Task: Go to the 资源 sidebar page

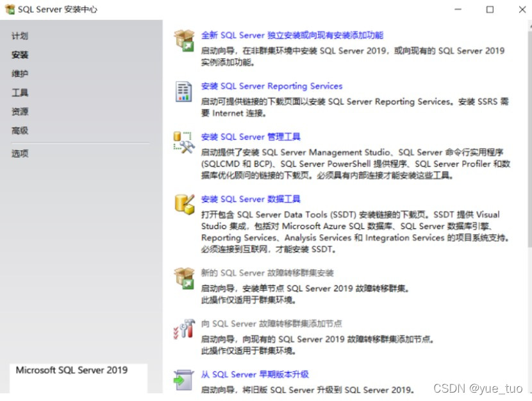Action: pyautogui.click(x=20, y=112)
